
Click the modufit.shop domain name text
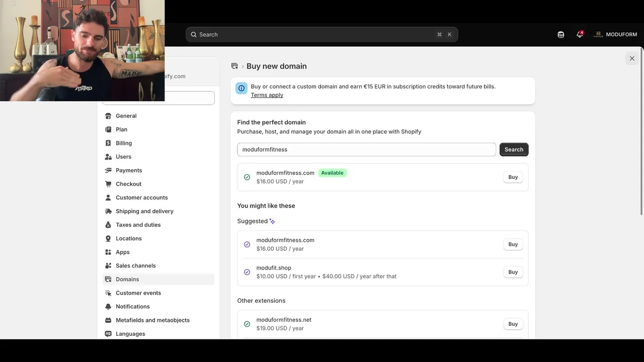click(274, 268)
